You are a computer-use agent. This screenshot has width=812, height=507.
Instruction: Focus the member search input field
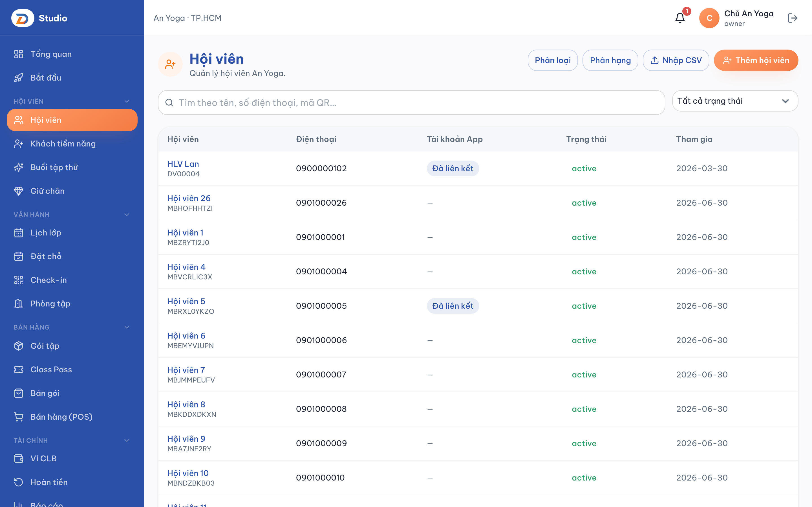[411, 103]
